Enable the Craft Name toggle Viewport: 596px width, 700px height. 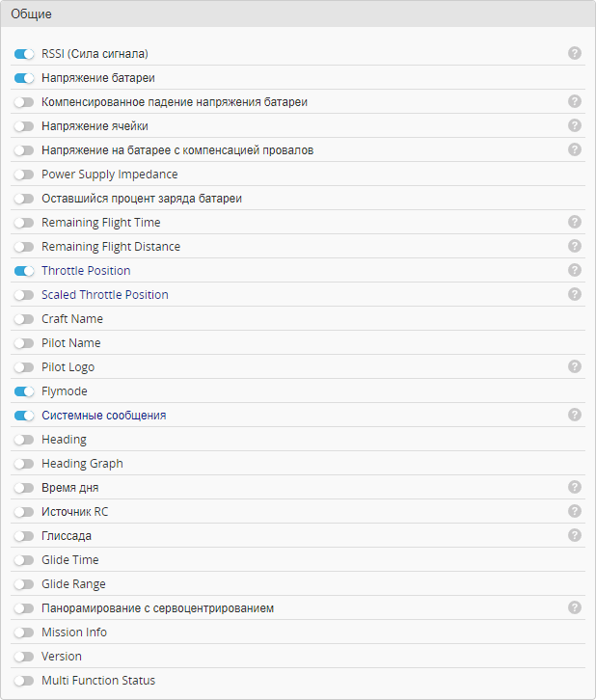(x=24, y=319)
